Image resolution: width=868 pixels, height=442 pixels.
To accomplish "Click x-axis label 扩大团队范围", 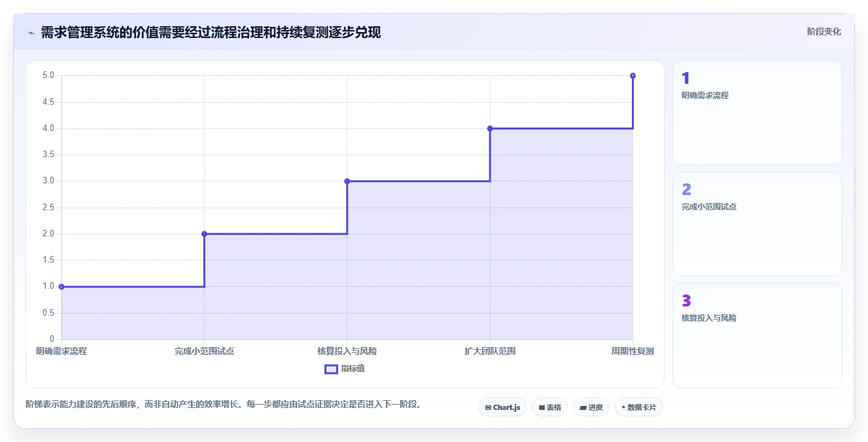I will (490, 351).
